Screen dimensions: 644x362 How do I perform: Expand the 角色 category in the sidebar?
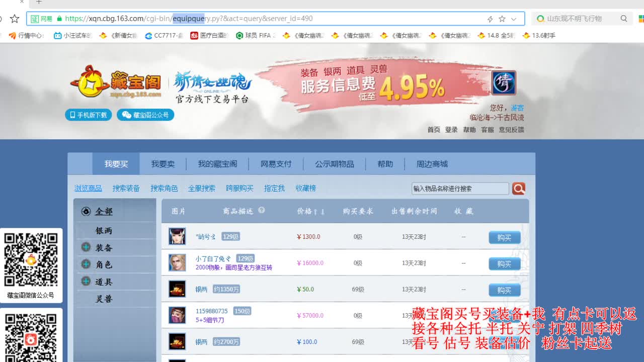tap(86, 264)
